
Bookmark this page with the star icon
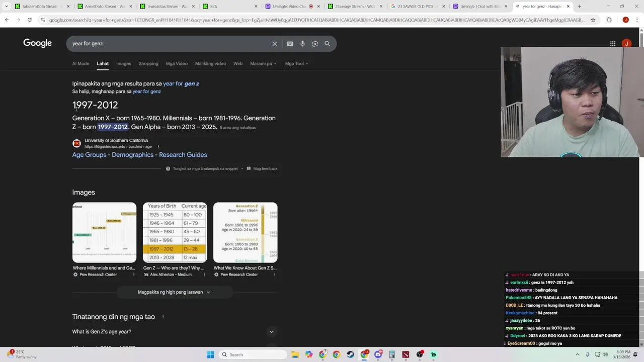point(593,20)
